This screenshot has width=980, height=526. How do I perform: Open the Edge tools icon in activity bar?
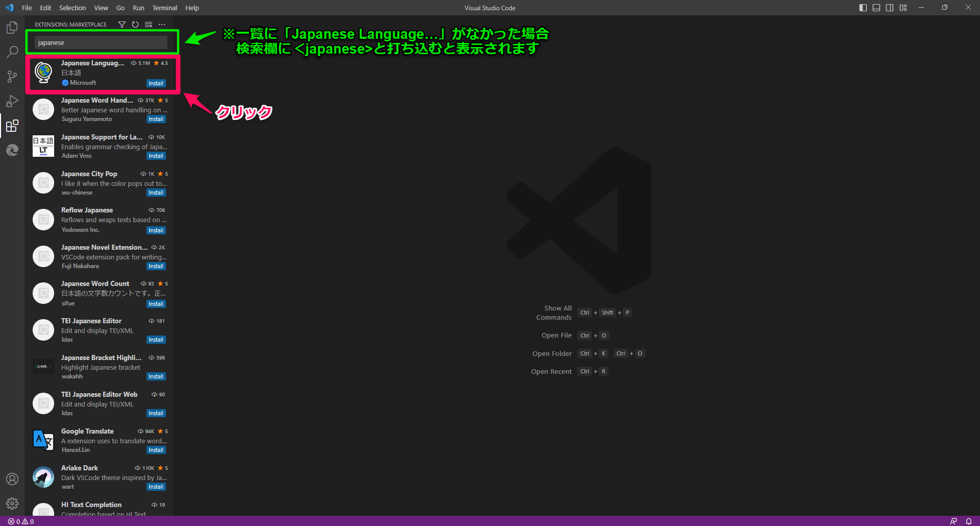click(x=12, y=150)
